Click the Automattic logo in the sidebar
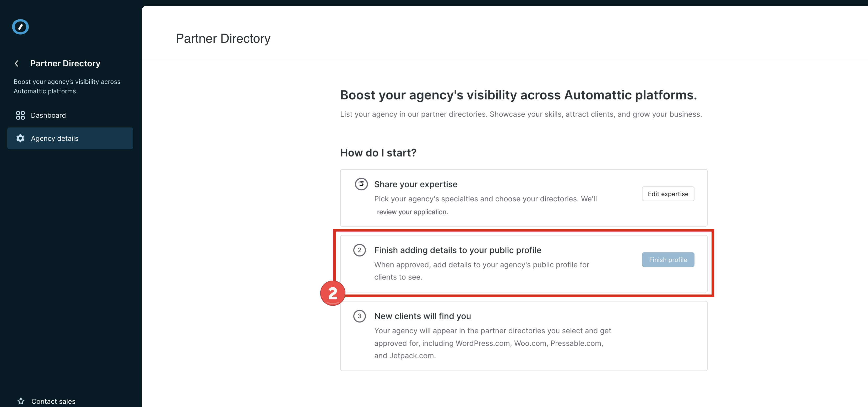The width and height of the screenshot is (868, 407). (x=20, y=27)
